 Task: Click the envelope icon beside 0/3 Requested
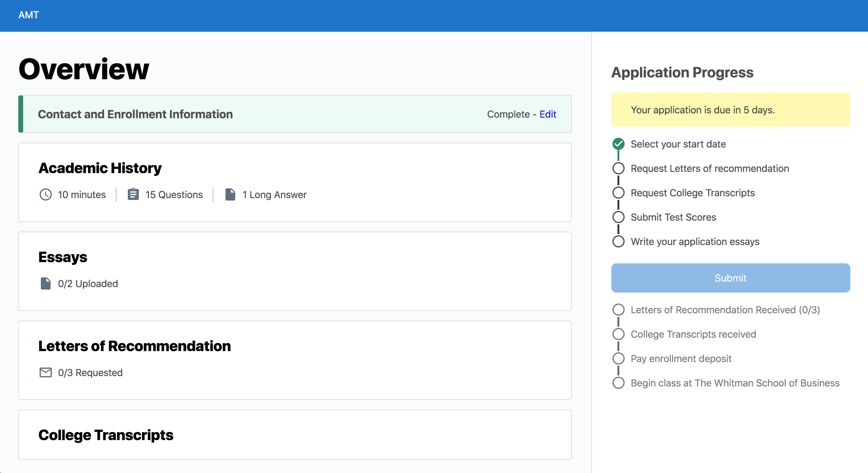pos(46,372)
